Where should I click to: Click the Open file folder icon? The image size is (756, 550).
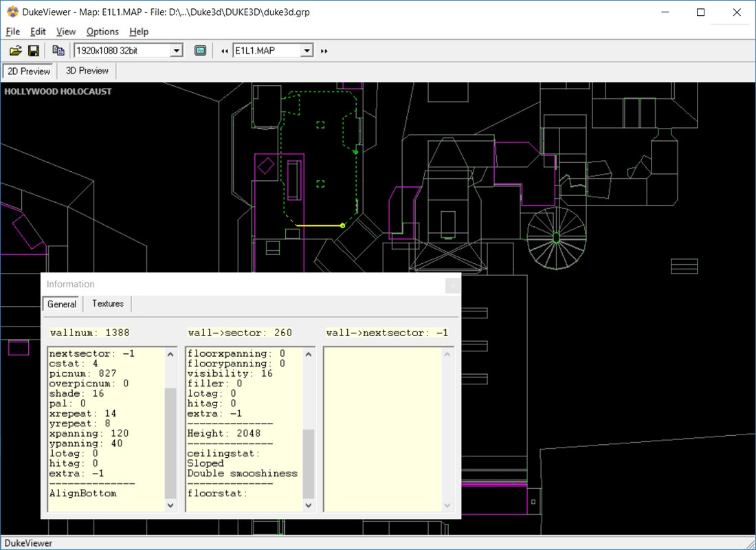pos(15,50)
